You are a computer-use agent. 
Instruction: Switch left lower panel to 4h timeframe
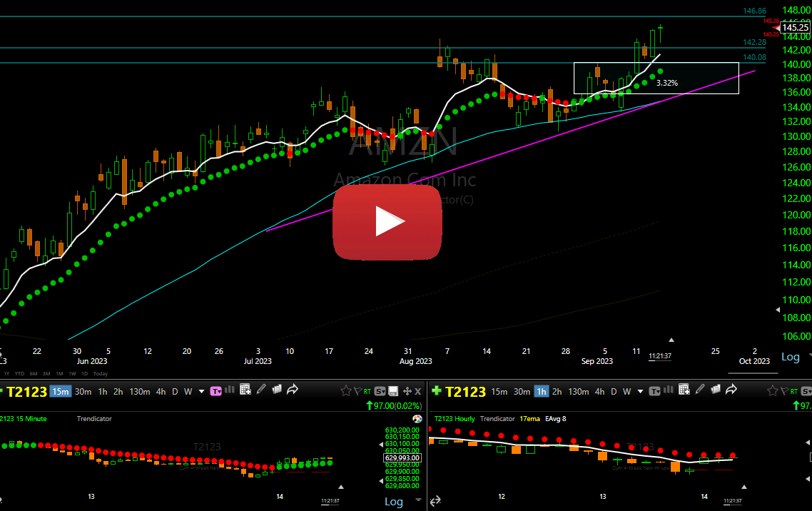coord(161,391)
